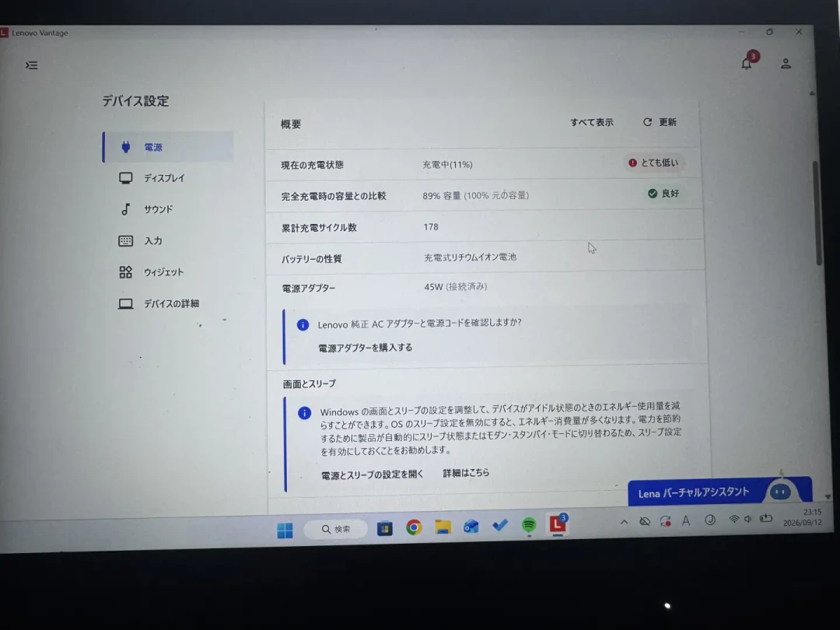Open the Windows Start menu
Image resolution: width=840 pixels, height=630 pixels.
pos(285,530)
